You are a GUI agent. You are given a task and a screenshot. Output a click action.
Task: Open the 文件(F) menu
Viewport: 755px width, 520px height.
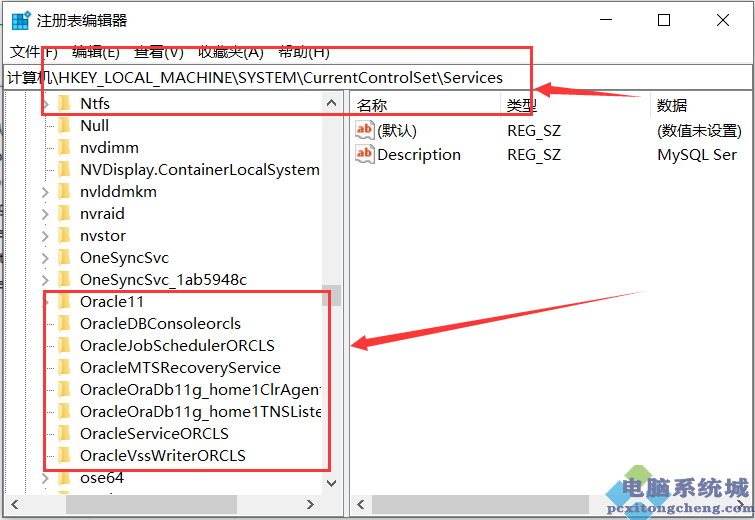pos(34,52)
